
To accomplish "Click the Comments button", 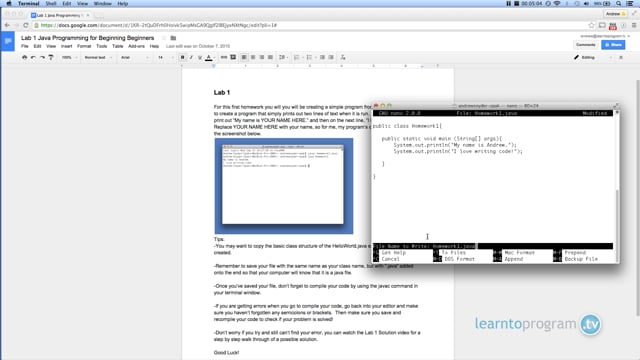I will point(586,44).
